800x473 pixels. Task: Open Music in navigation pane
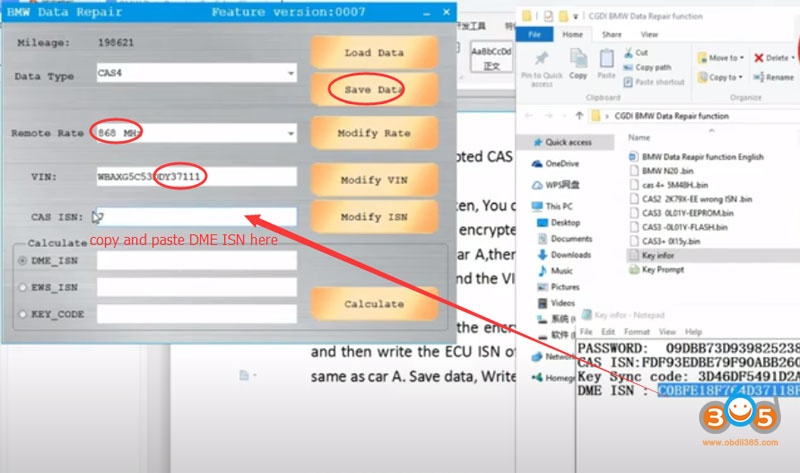pos(555,270)
